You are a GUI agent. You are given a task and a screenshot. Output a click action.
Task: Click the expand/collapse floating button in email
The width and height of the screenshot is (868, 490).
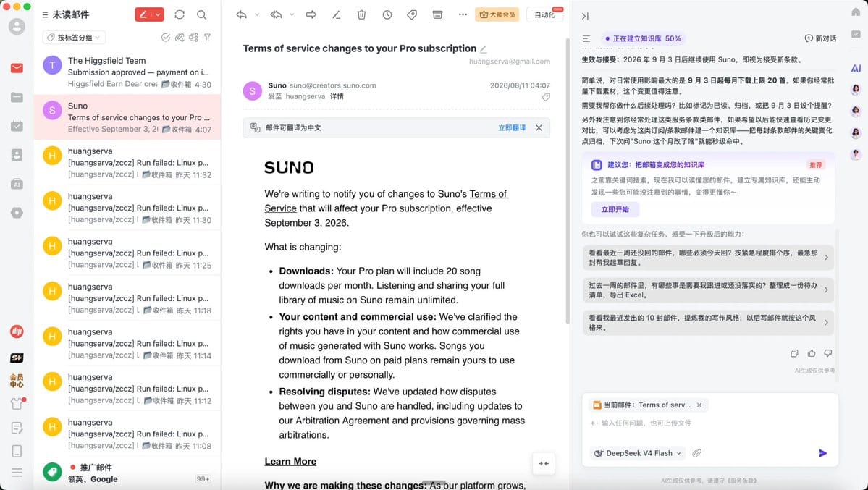click(543, 464)
